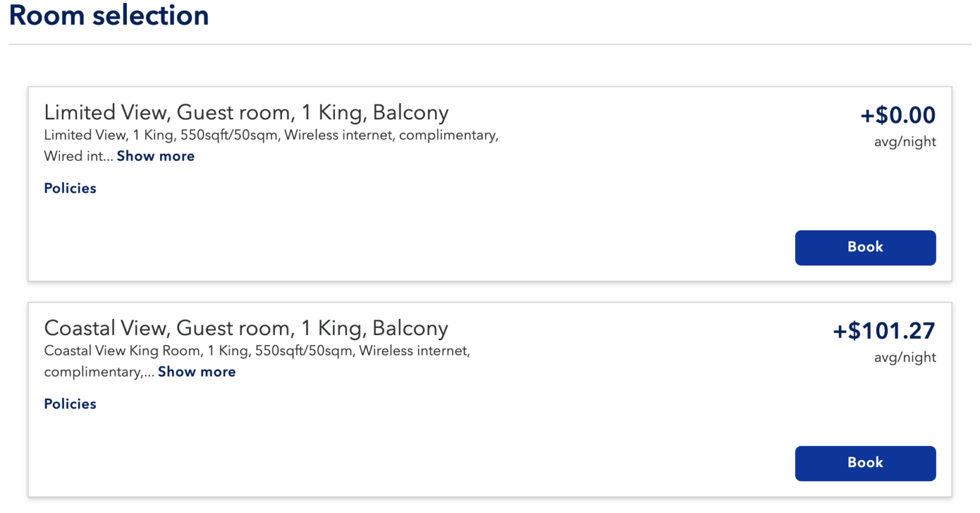Image resolution: width=980 pixels, height=513 pixels.
Task: Click the Coastal View room title
Action: click(x=246, y=329)
